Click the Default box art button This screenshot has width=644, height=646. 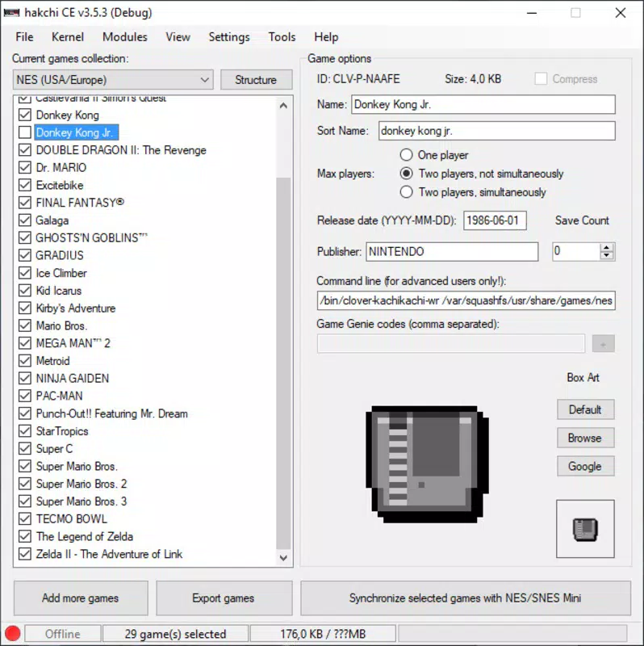(586, 409)
